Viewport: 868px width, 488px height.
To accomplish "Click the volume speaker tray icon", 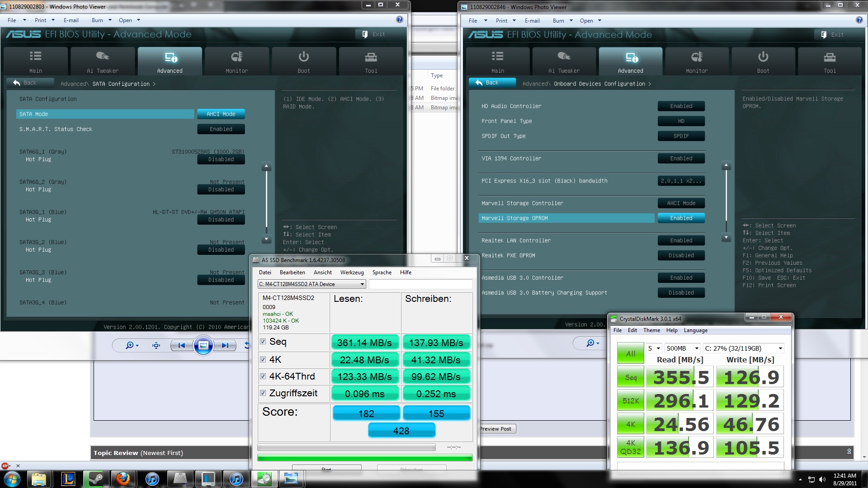I will (822, 479).
